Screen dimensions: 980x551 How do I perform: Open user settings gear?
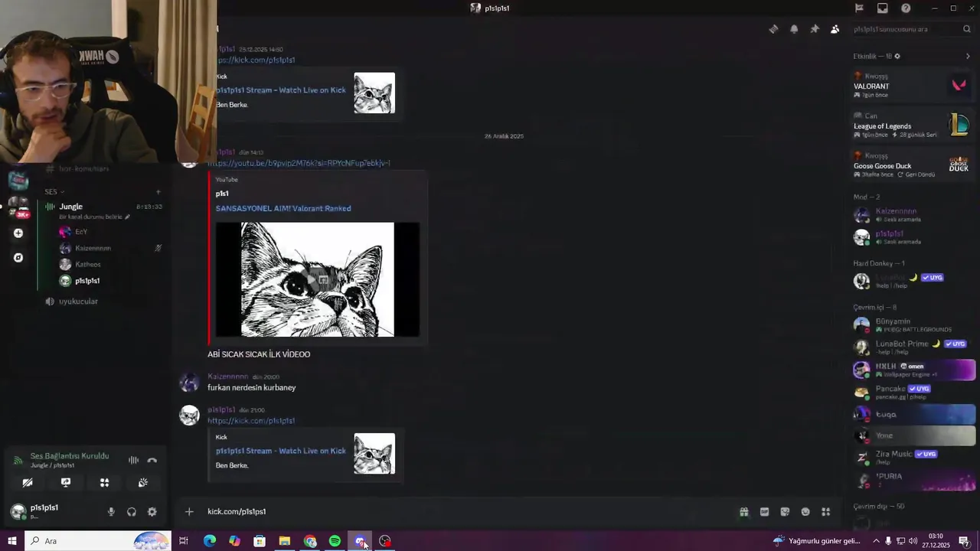tap(152, 512)
